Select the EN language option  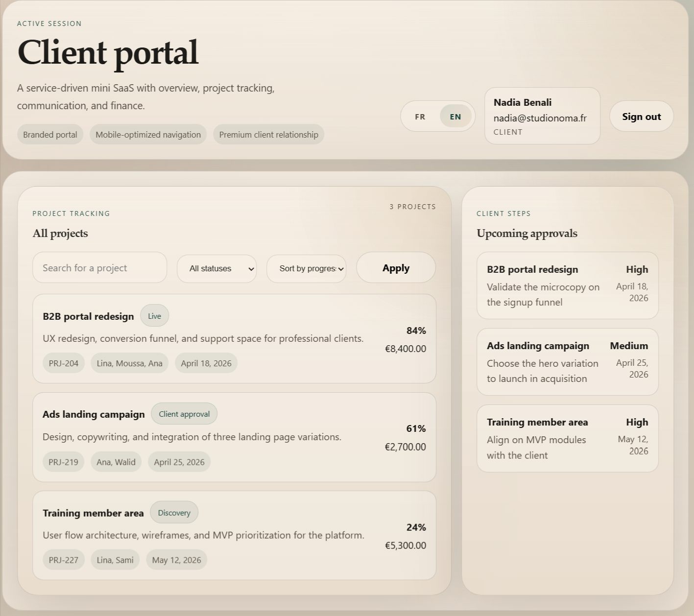(x=455, y=116)
